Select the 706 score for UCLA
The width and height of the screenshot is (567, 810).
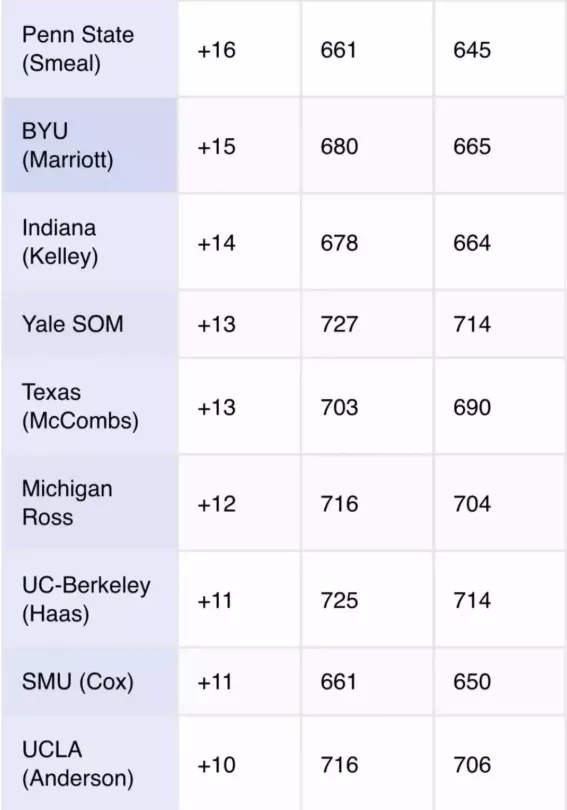click(472, 765)
